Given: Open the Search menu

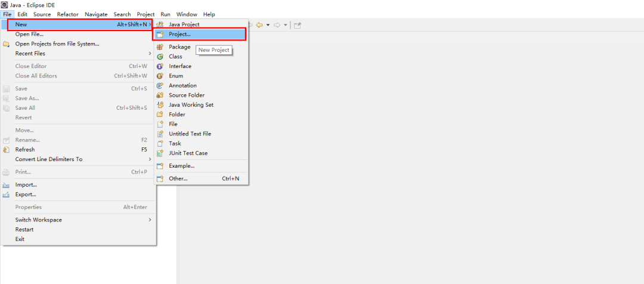Looking at the screenshot, I should tap(122, 14).
